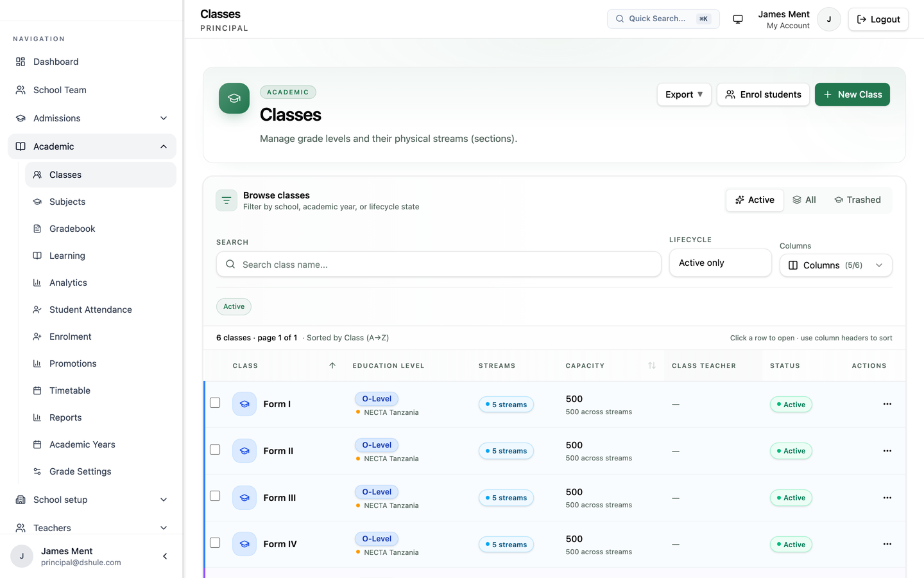Select the Form III checkbox
Viewport: 924px width, 578px height.
click(215, 496)
